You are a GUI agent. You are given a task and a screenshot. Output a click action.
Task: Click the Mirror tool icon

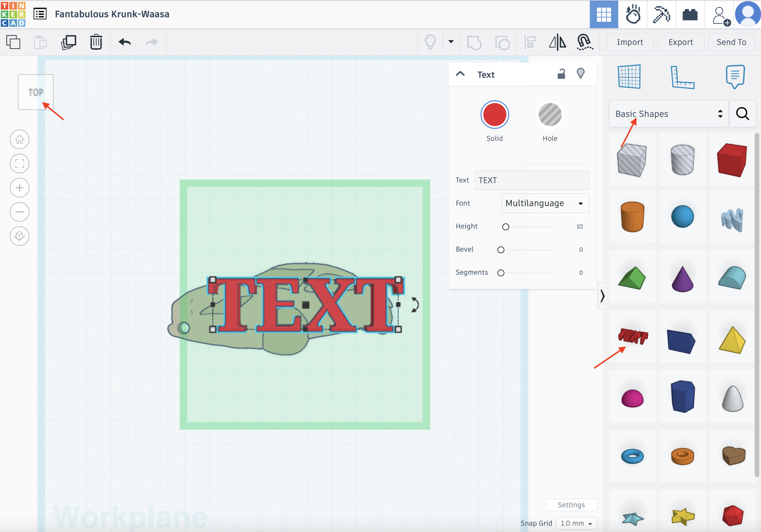tap(557, 42)
